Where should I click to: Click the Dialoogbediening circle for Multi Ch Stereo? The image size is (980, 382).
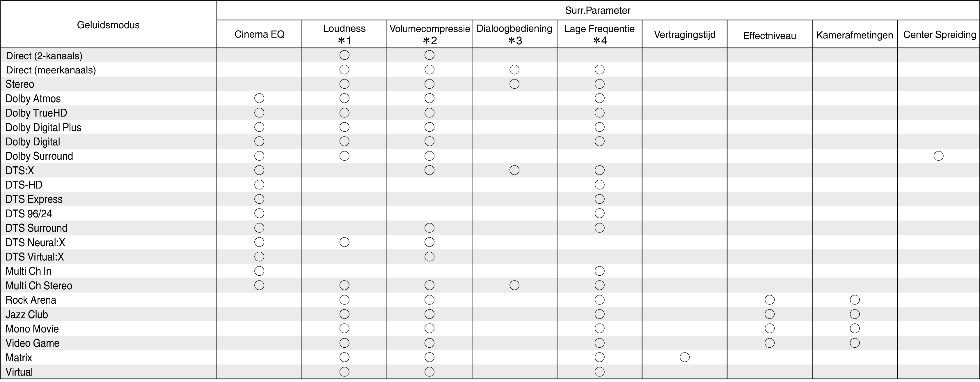514,285
